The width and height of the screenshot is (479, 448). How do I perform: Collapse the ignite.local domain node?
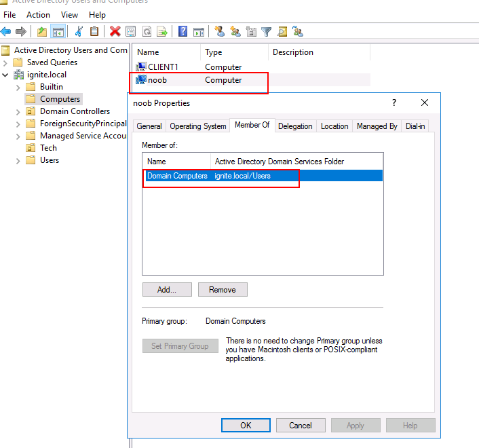[x=5, y=75]
